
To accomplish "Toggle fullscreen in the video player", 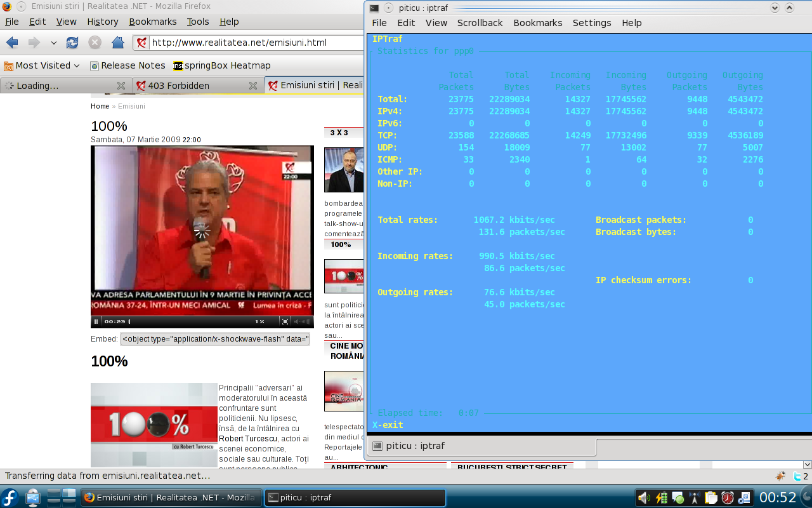I will tap(286, 321).
